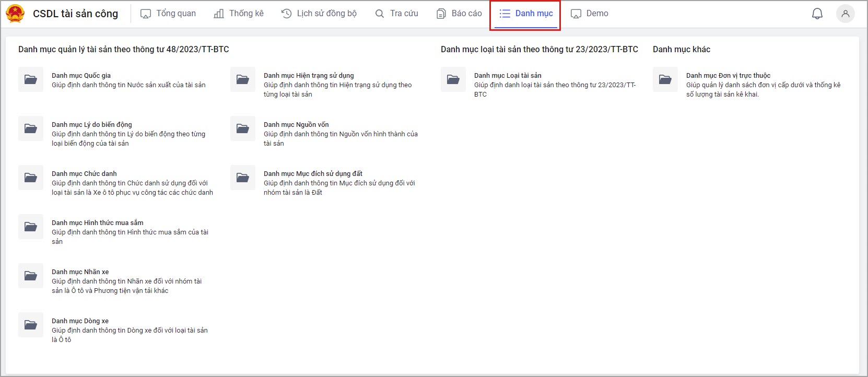
Task: Click folder icon for Danh mục Chức danh
Action: point(31,178)
